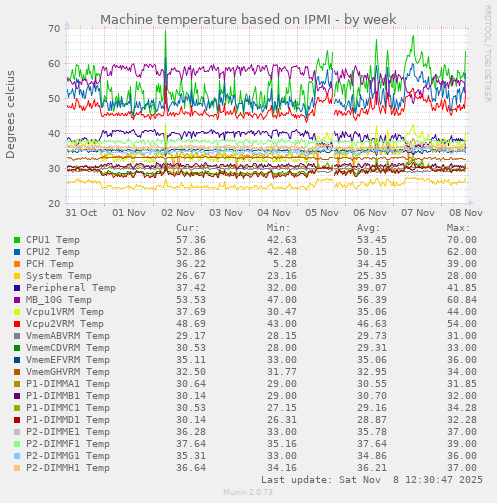
Task: Click Peripheral Temp max value 41.85
Action: (x=462, y=288)
